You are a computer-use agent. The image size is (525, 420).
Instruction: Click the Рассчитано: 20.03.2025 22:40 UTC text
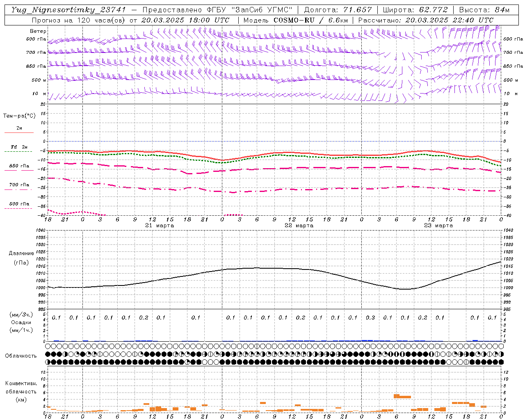tap(426, 20)
